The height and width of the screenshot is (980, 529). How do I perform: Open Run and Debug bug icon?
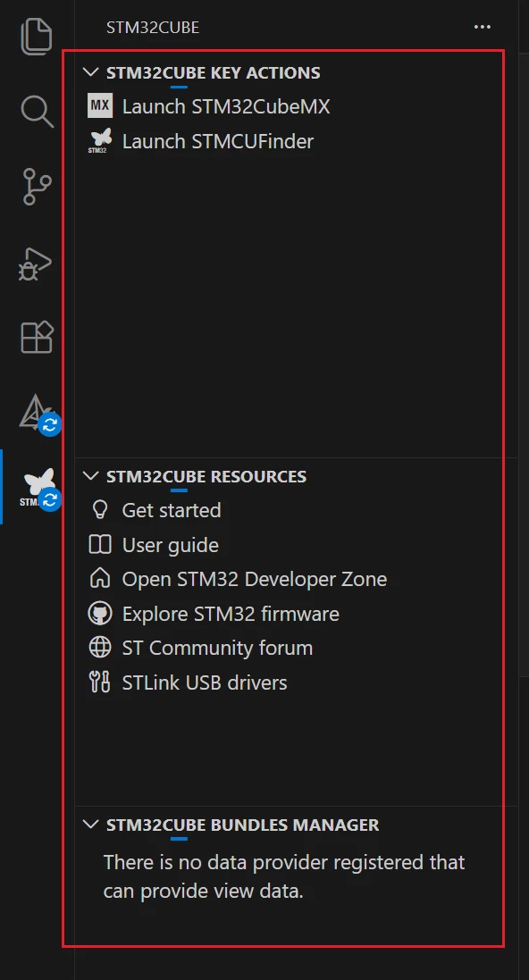(35, 263)
